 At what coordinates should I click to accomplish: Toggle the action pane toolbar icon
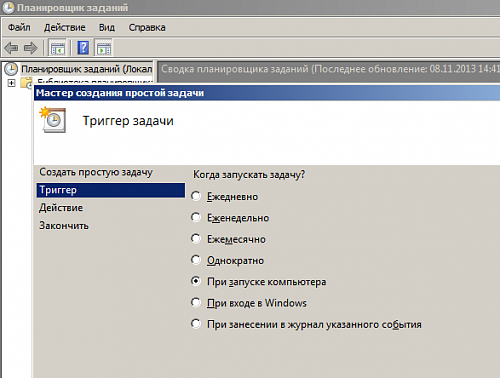click(x=104, y=48)
